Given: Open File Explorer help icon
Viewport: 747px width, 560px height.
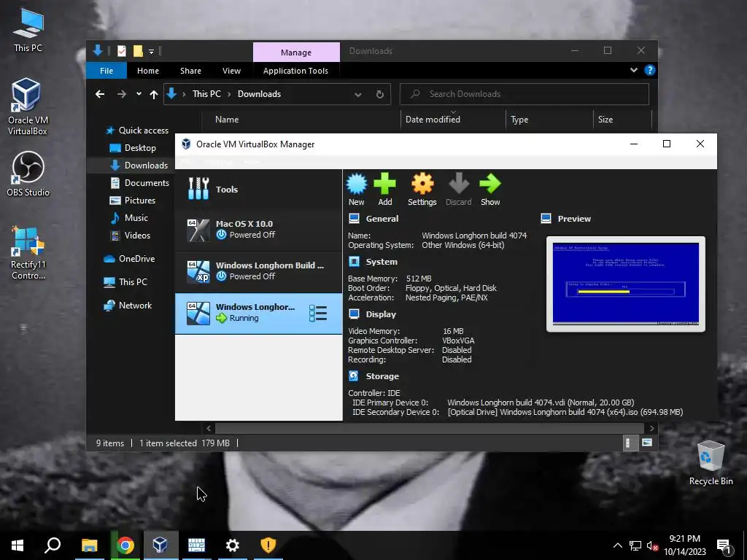Looking at the screenshot, I should pos(650,71).
